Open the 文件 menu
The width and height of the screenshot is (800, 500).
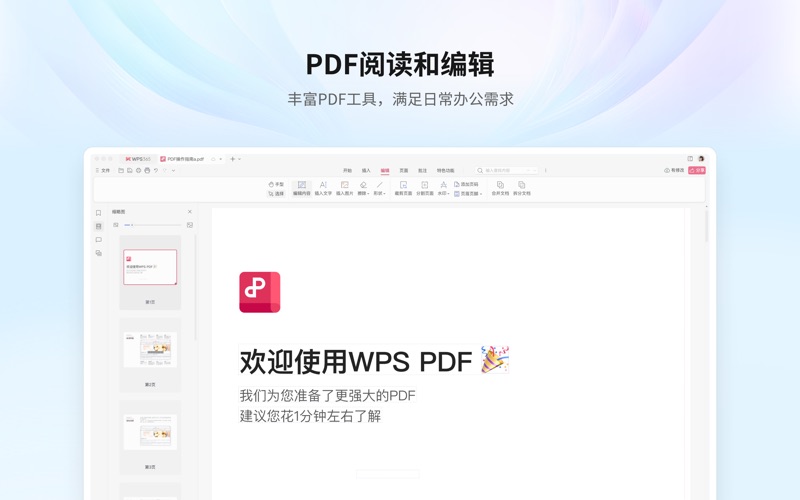click(x=103, y=170)
